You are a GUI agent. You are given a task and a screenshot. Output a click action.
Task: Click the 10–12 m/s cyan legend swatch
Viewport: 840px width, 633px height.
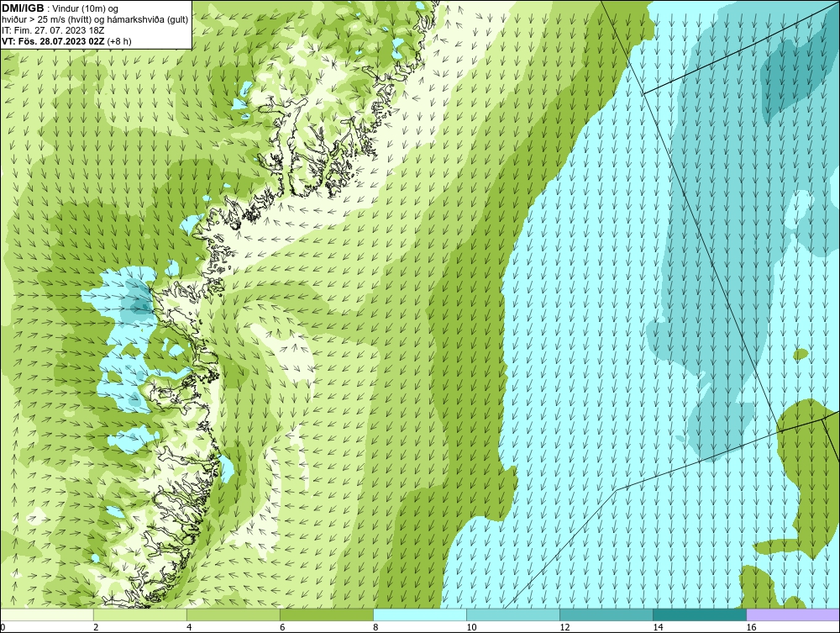(513, 615)
